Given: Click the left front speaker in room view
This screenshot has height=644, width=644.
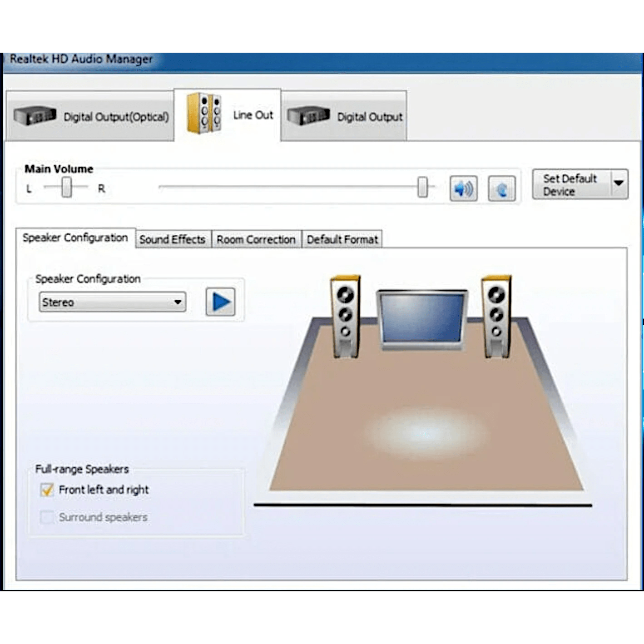Looking at the screenshot, I should (346, 316).
